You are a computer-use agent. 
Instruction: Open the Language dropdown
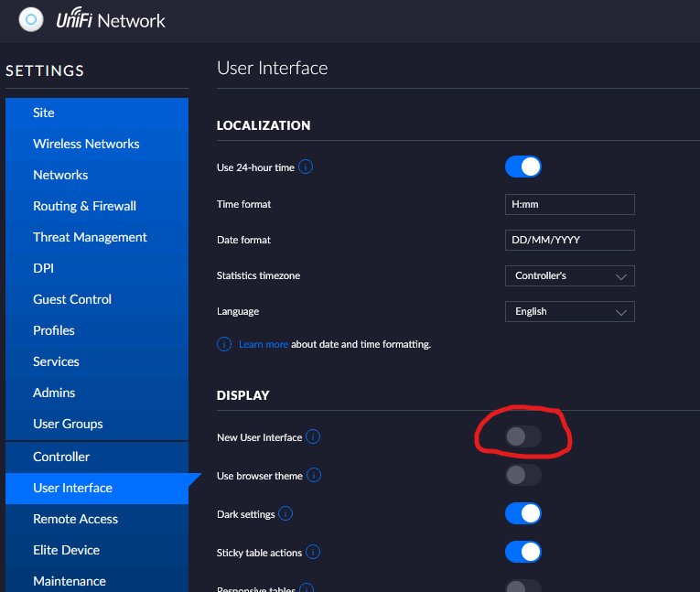(569, 311)
